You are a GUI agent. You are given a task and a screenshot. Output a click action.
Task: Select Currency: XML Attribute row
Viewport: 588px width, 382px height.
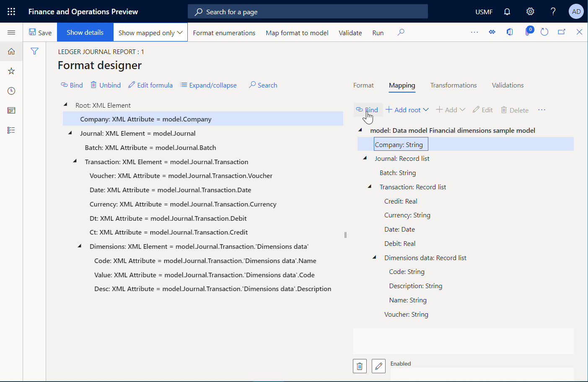(203, 204)
